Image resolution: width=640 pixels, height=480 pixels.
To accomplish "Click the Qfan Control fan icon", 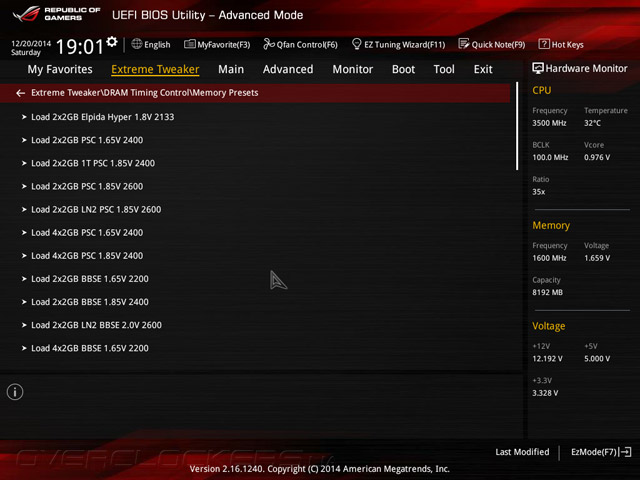I will point(269,44).
